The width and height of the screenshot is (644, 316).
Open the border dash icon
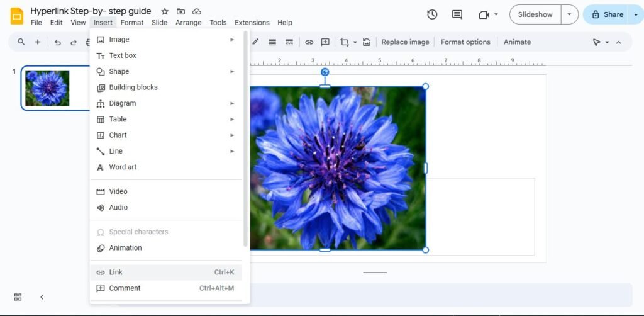pos(289,42)
